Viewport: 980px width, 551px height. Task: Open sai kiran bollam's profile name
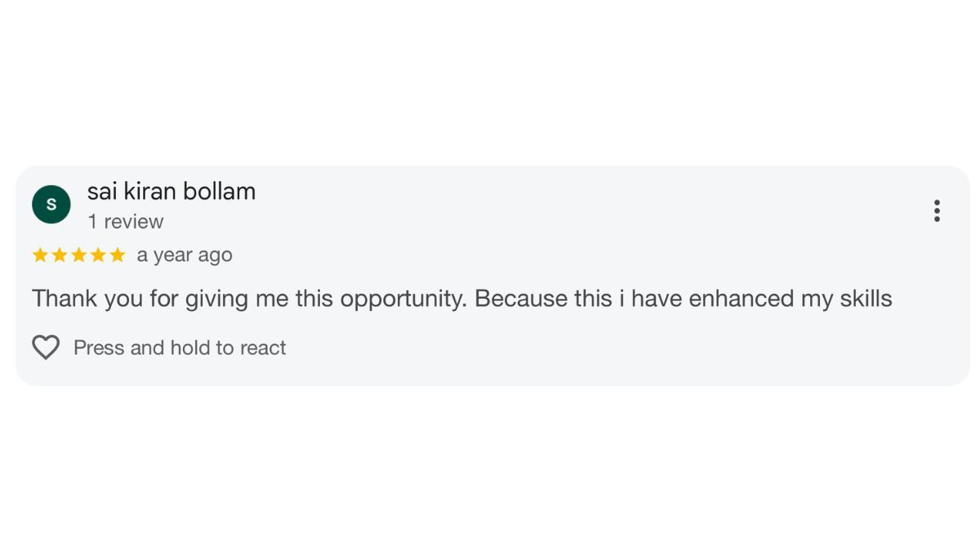(171, 191)
